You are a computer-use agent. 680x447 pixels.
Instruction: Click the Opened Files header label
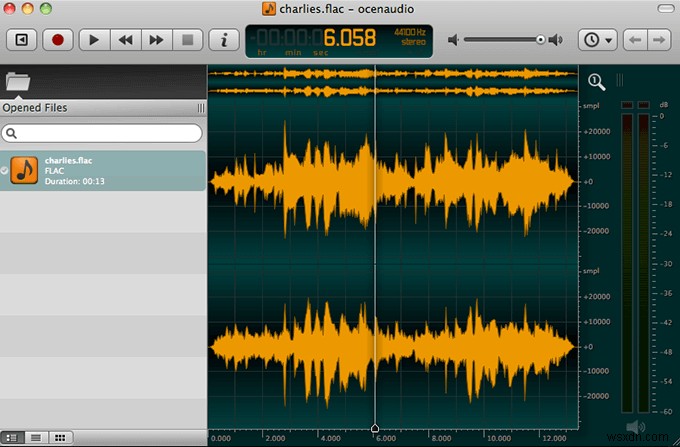(x=35, y=108)
